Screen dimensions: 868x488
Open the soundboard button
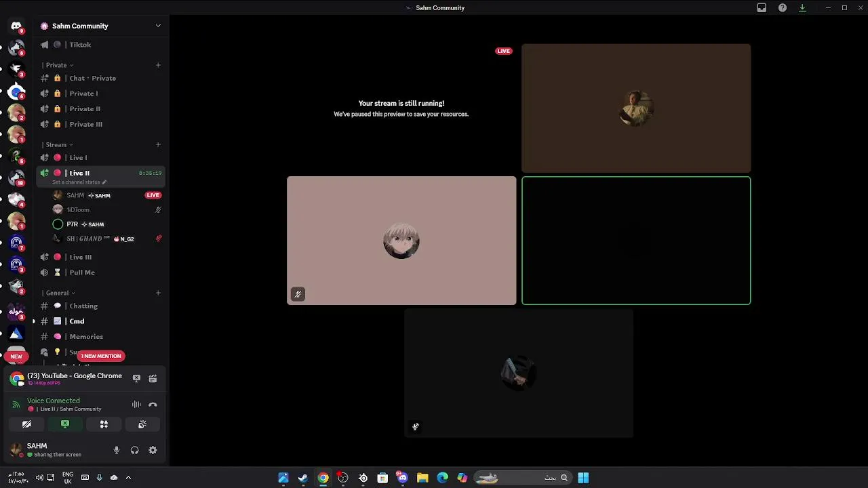142,424
